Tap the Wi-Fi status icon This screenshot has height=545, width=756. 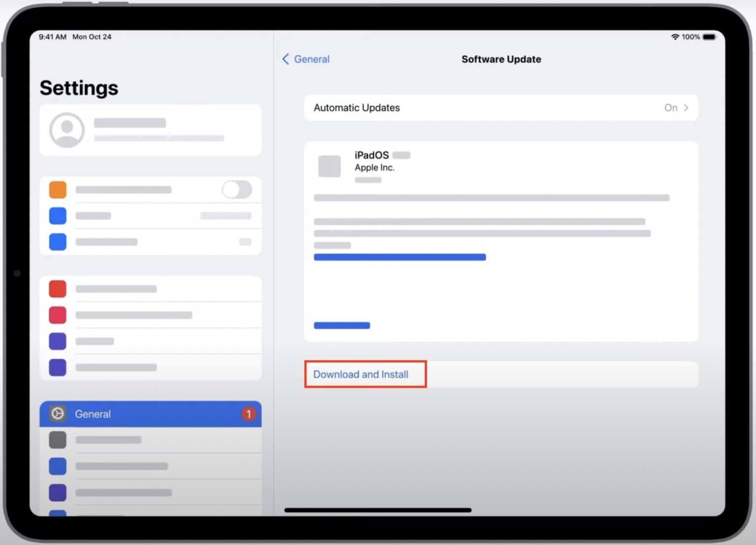675,36
